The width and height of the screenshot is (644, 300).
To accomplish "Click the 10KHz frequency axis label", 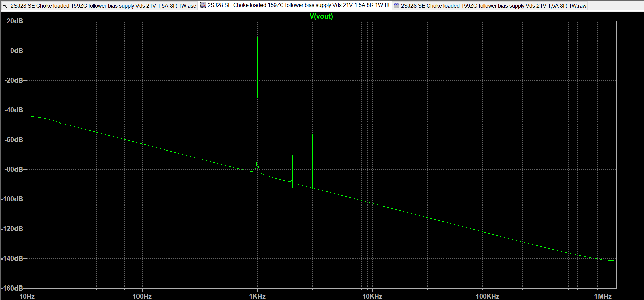I will pyautogui.click(x=372, y=296).
